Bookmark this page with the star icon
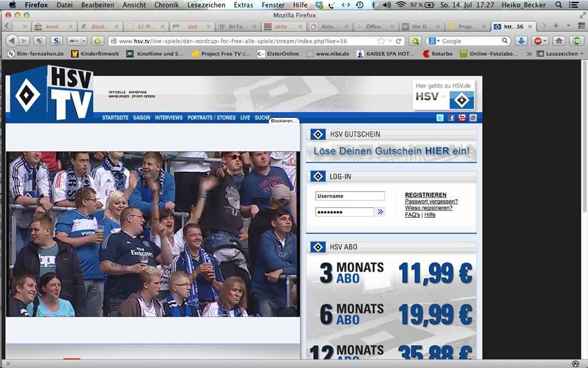The width and height of the screenshot is (588, 368). pyautogui.click(x=381, y=41)
